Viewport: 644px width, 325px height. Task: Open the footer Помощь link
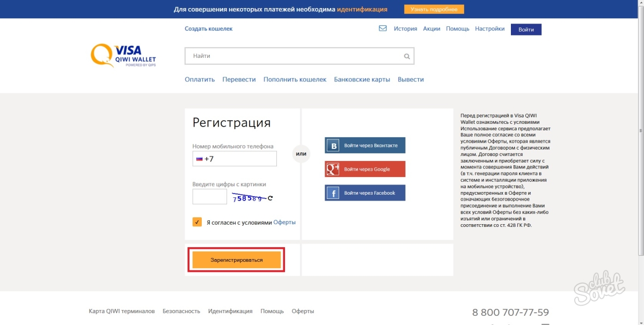pyautogui.click(x=272, y=311)
